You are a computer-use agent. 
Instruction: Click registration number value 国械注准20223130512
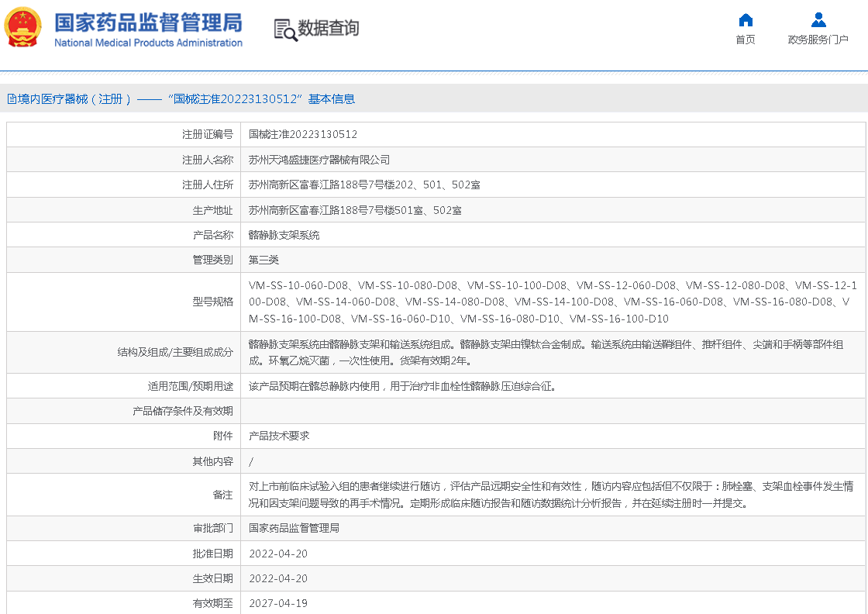tap(303, 134)
